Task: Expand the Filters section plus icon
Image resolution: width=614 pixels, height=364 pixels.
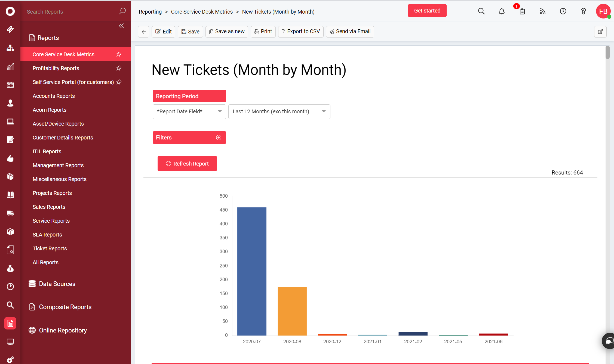Action: (219, 138)
